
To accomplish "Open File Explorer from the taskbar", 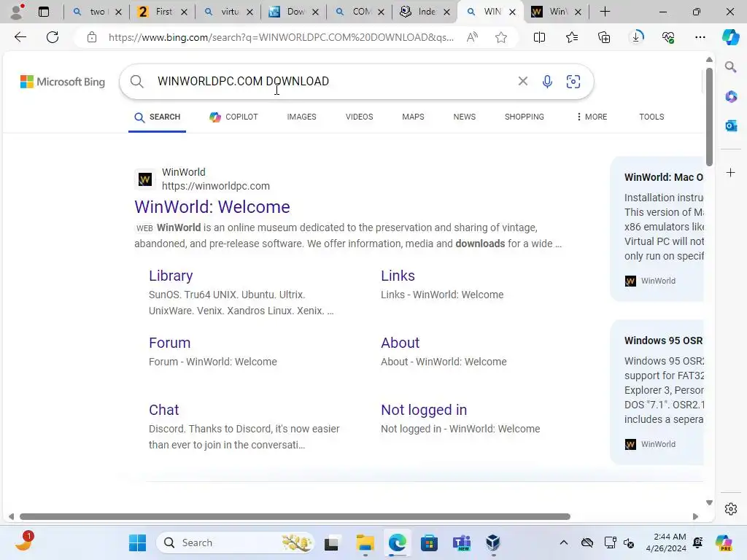I will point(365,542).
